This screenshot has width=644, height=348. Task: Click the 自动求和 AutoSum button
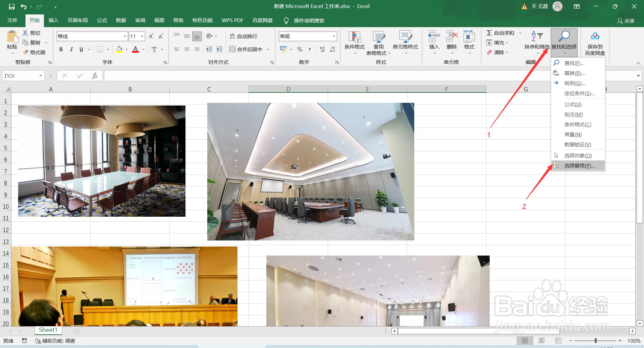click(500, 33)
